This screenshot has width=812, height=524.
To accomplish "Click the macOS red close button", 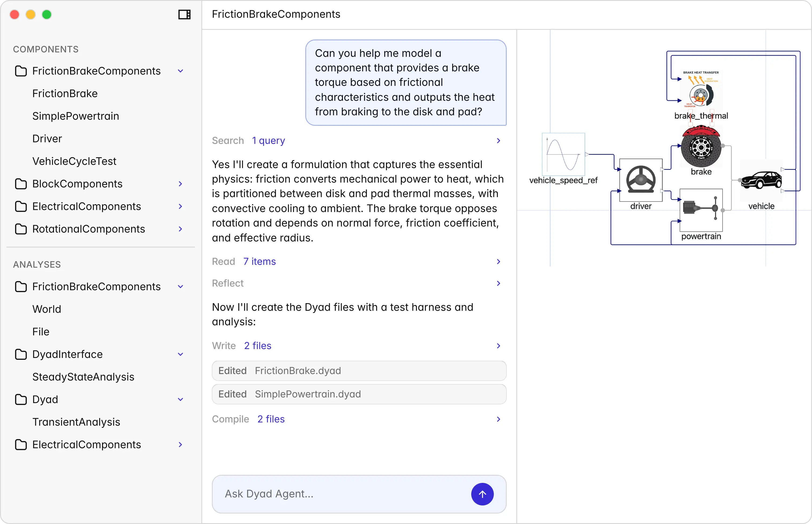I will coord(15,14).
